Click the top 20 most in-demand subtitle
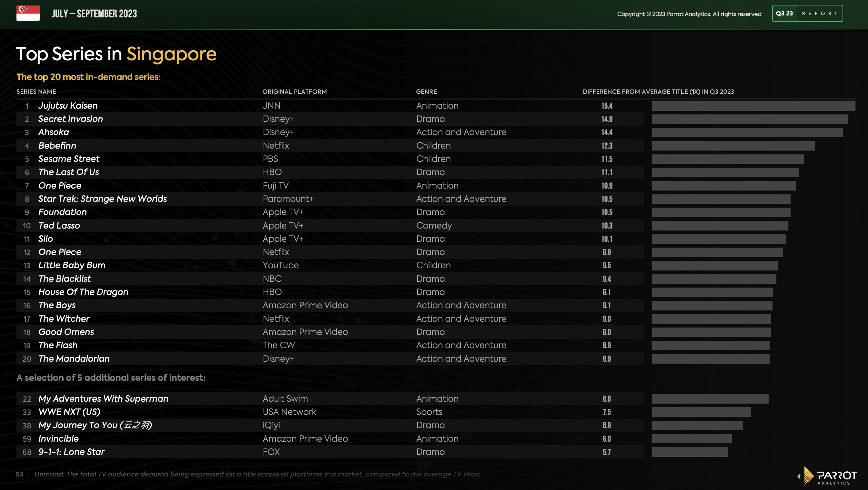Viewport: 868px width, 490px height. click(88, 77)
